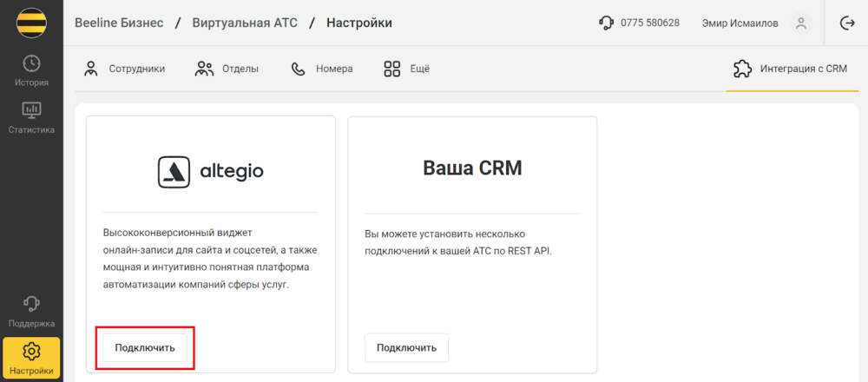Click the История label in sidebar
The height and width of the screenshot is (382, 868).
point(31,82)
